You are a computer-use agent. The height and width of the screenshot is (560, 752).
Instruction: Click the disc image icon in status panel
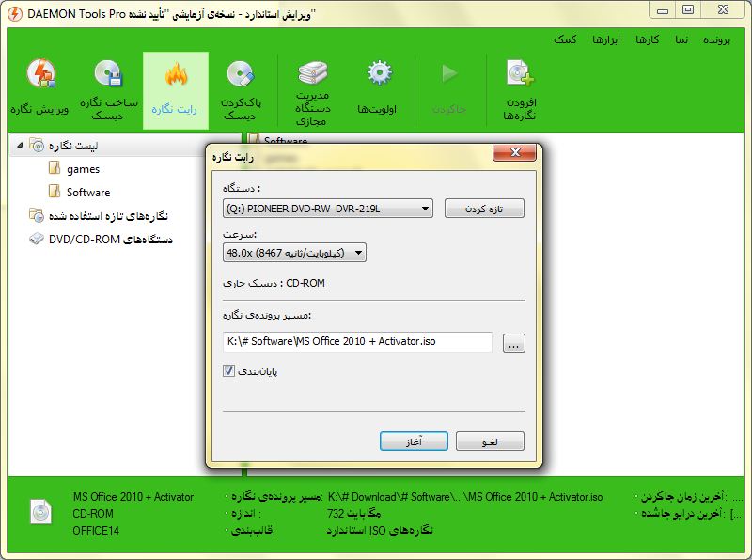(40, 512)
